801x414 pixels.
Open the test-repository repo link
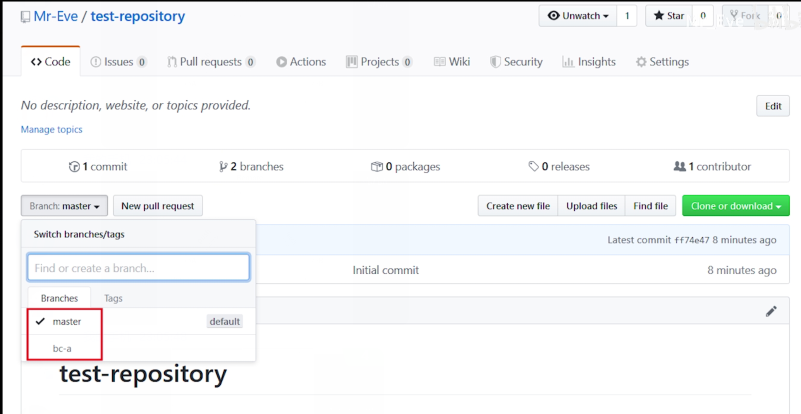pos(137,16)
